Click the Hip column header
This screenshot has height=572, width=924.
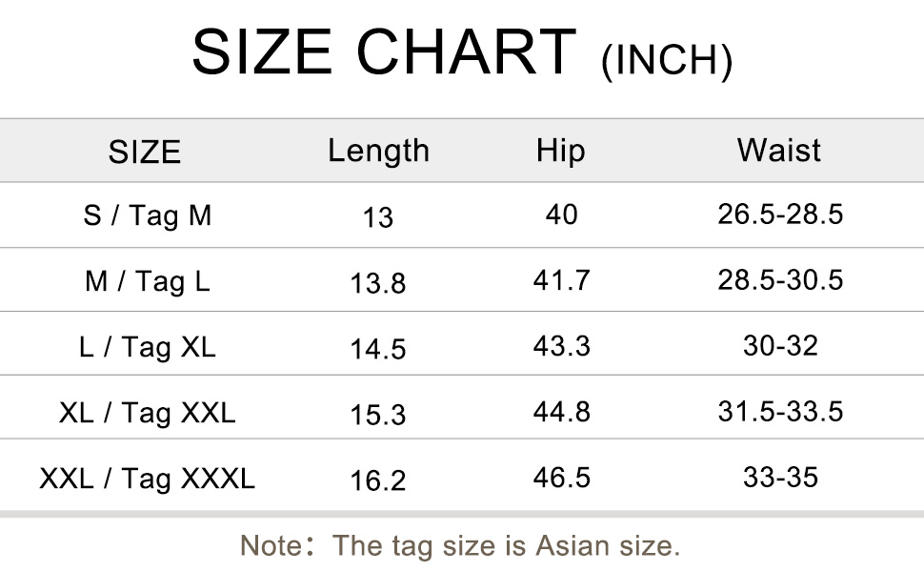point(560,151)
